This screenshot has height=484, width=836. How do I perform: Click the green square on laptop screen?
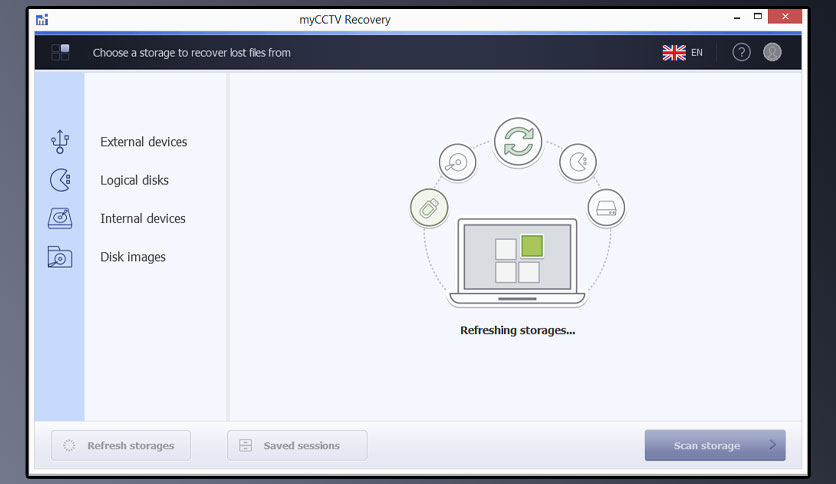532,246
